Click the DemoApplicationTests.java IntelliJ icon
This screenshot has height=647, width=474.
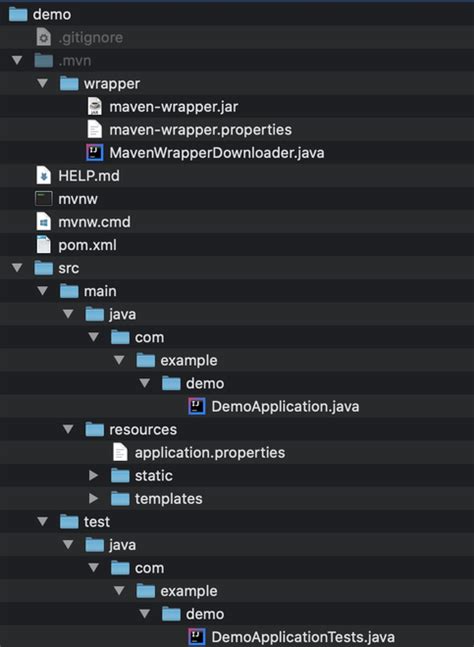tap(197, 637)
